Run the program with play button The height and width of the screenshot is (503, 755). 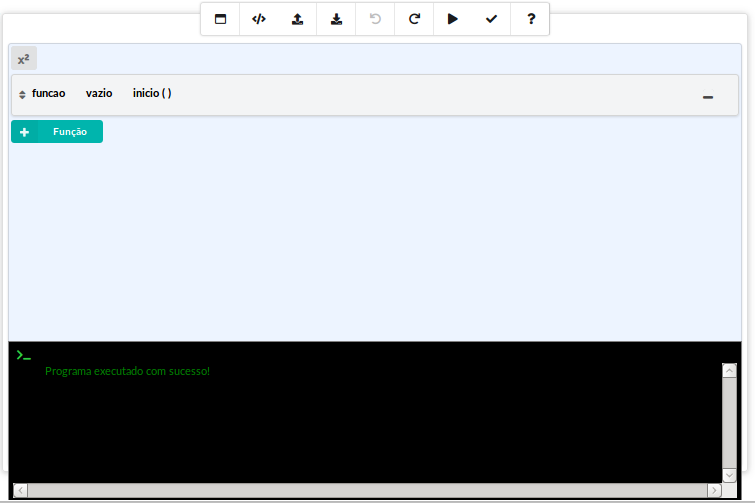point(452,19)
